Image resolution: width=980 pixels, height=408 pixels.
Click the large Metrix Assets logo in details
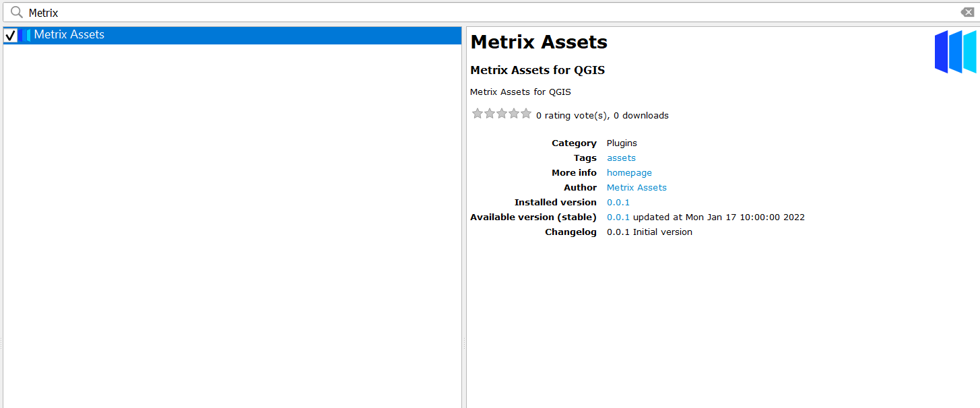[x=955, y=52]
